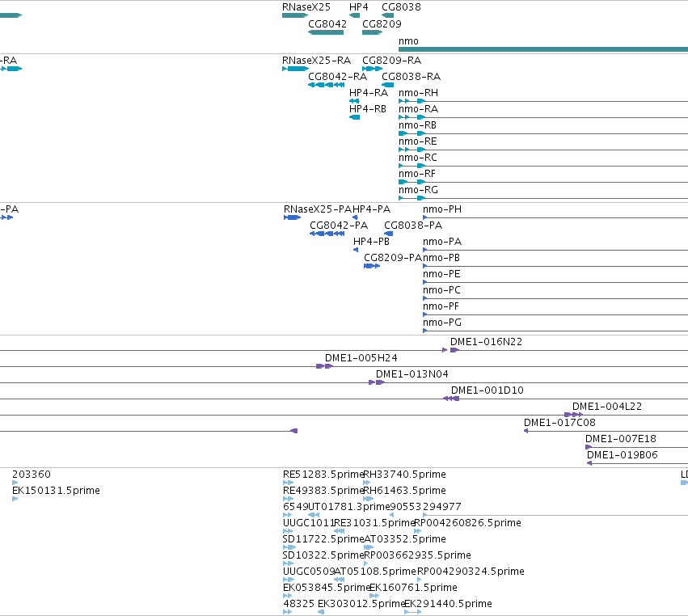Click the CG8209-RA transcript label
Image resolution: width=688 pixels, height=616 pixels.
392,60
